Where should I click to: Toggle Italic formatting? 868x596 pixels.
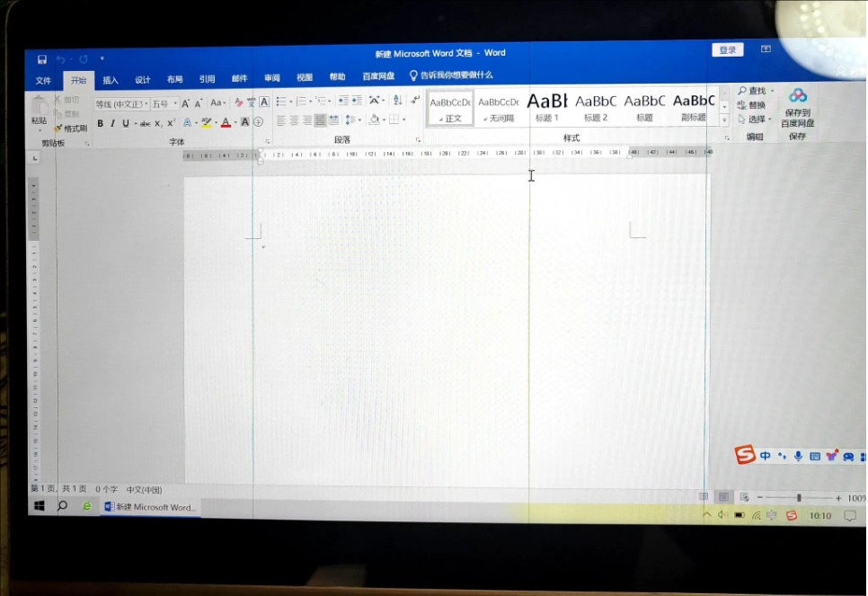coord(112,123)
